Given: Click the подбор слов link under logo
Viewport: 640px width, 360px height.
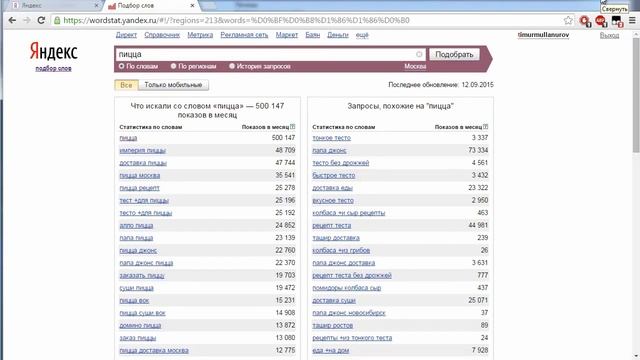Looking at the screenshot, I should point(53,68).
